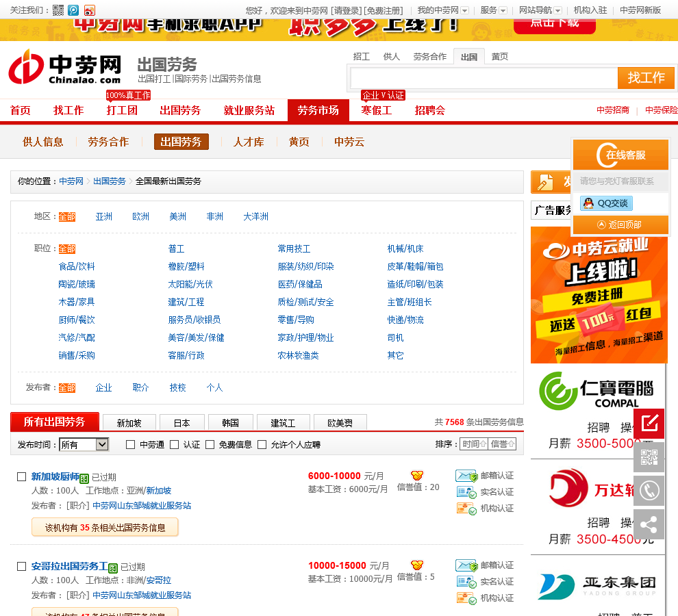Open the 中劳网 breadcrumb link
Viewport: 678px width, 616px height.
[71, 181]
